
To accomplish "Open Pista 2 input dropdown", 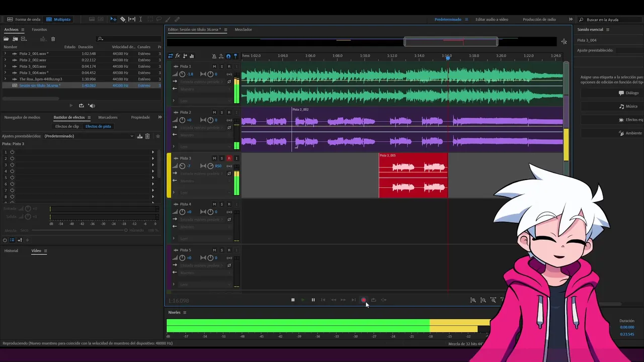I will [202, 127].
